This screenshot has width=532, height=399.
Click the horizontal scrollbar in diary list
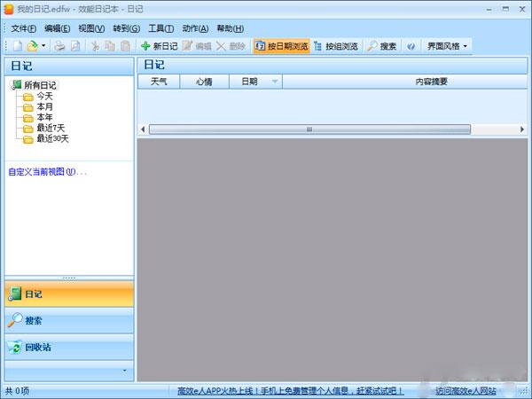(x=309, y=129)
